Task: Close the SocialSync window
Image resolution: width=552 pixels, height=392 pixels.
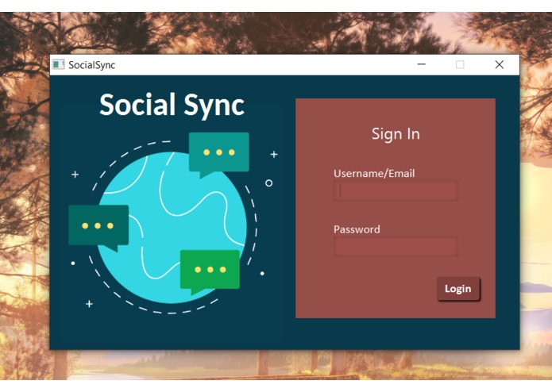Action: pyautogui.click(x=500, y=64)
